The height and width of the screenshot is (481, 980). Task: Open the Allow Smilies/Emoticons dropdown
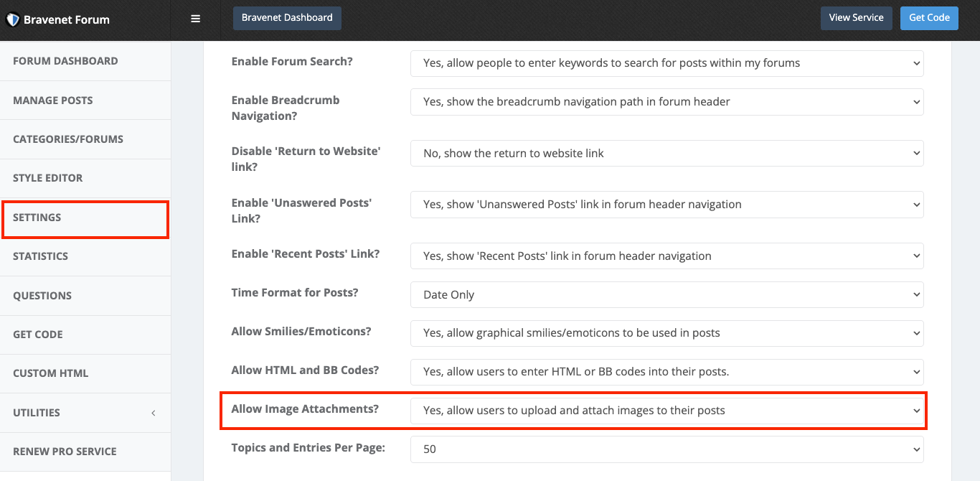(666, 333)
